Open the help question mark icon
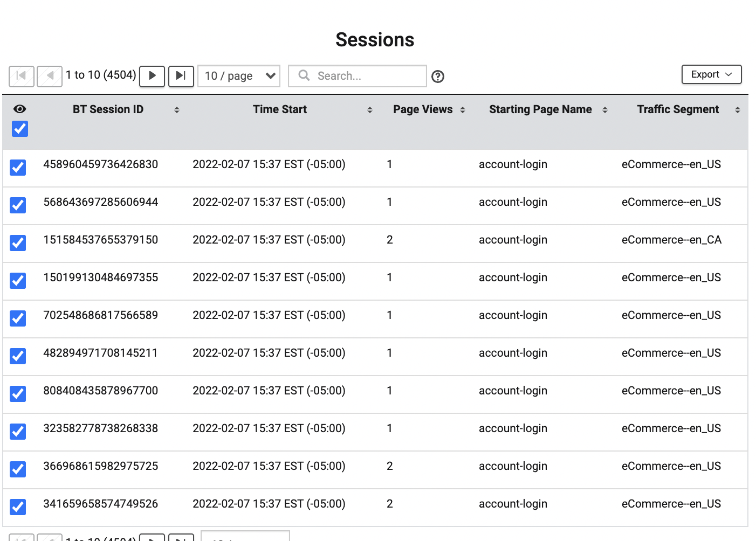The width and height of the screenshot is (756, 541). coord(438,77)
